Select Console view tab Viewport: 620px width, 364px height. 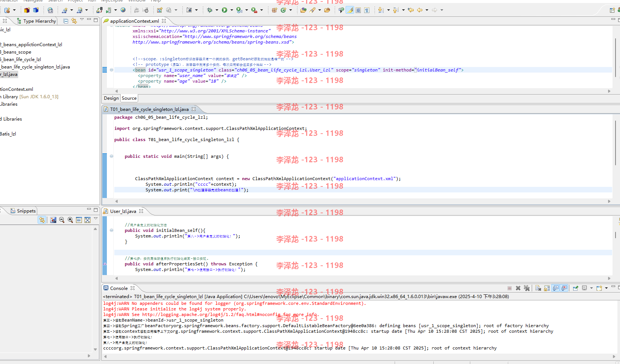pyautogui.click(x=119, y=288)
